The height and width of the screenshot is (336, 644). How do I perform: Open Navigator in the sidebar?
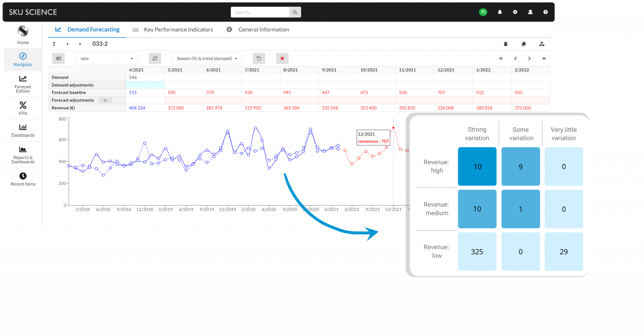tap(23, 59)
